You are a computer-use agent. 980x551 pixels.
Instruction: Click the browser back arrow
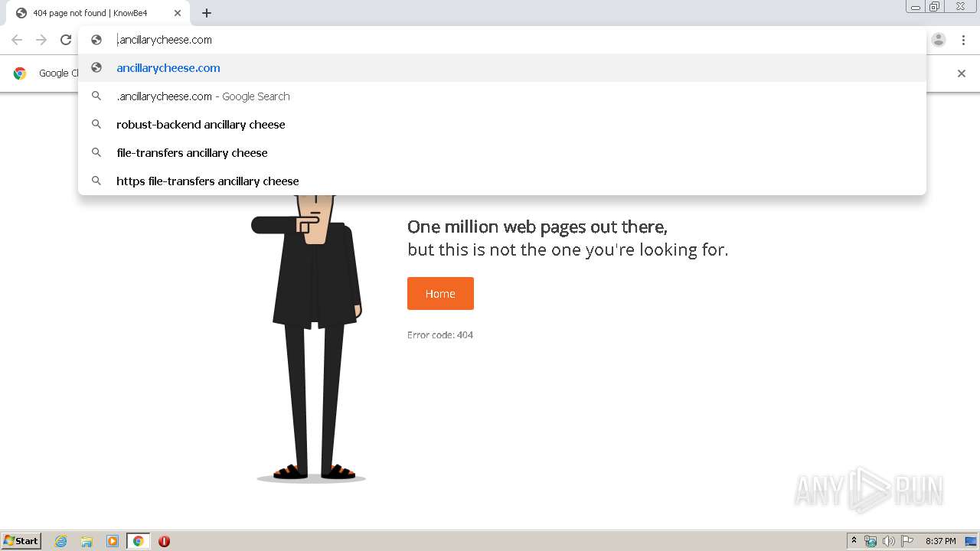click(x=17, y=40)
